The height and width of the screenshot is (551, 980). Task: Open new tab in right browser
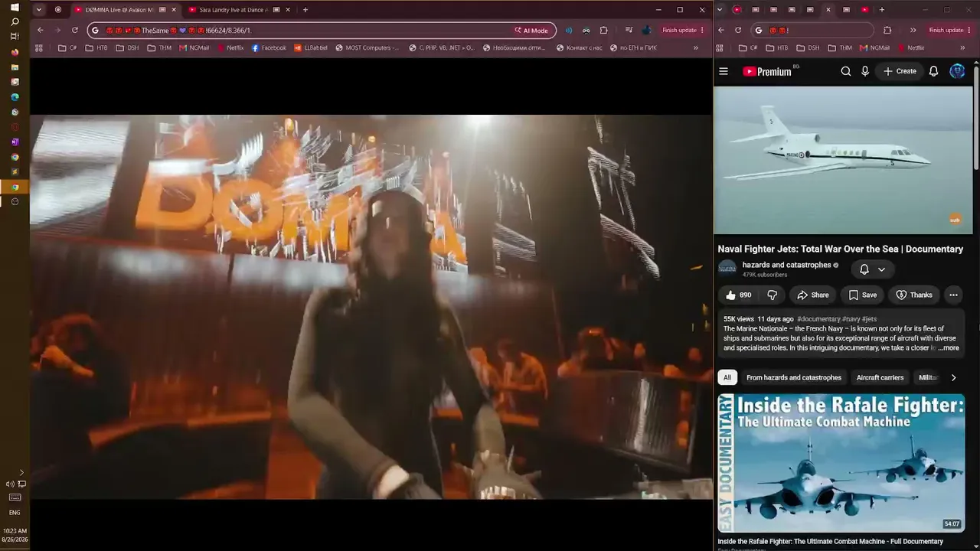click(x=882, y=10)
